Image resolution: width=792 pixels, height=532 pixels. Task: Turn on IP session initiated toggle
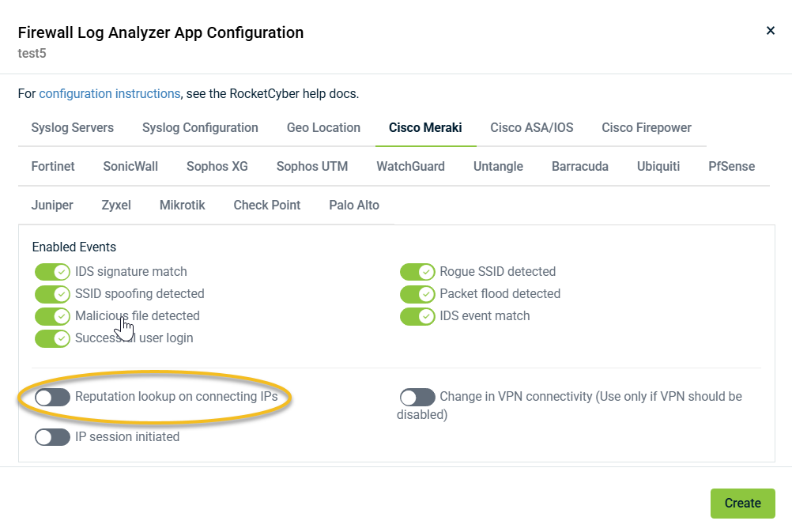click(53, 437)
